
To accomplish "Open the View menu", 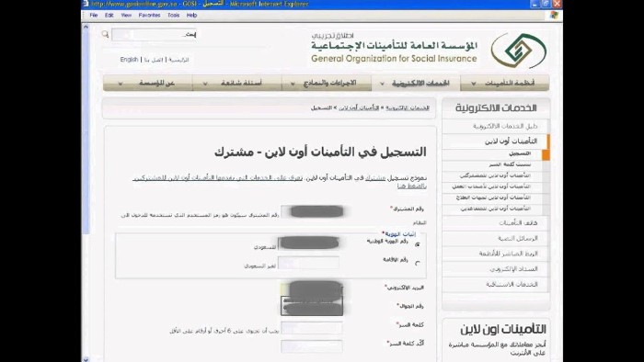I will click(126, 16).
